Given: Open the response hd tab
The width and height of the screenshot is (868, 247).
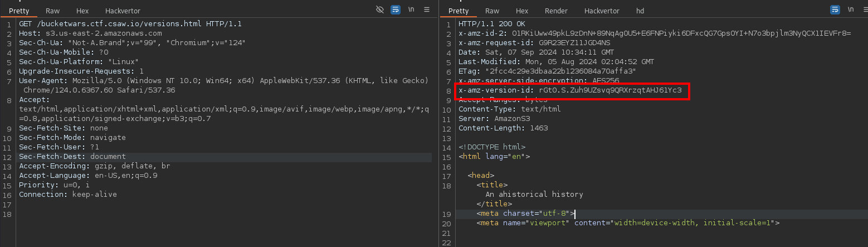Looking at the screenshot, I should [x=640, y=11].
